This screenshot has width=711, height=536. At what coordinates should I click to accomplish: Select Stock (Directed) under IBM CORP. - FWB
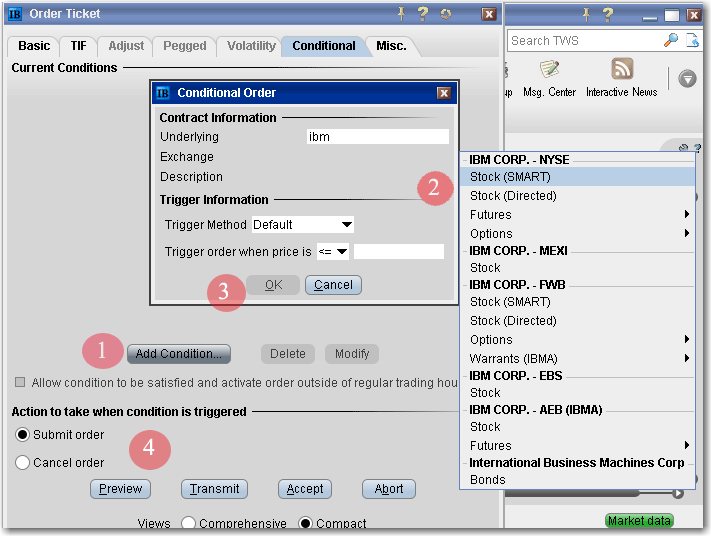point(577,321)
